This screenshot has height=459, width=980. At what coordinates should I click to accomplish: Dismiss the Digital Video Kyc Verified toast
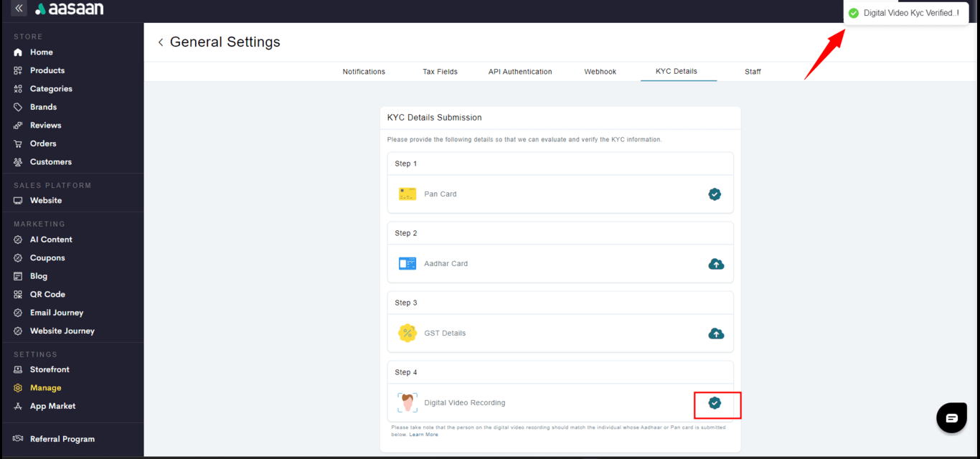pyautogui.click(x=910, y=14)
